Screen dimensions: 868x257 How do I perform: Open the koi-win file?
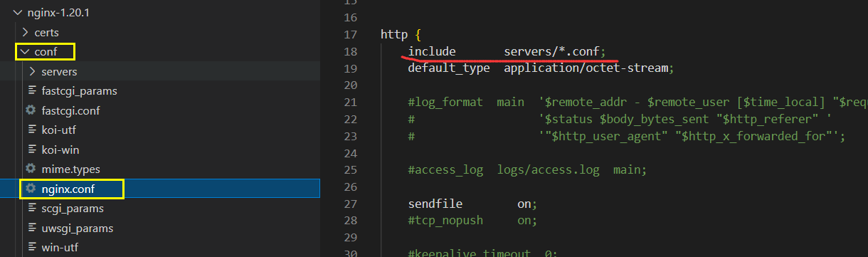[x=60, y=150]
